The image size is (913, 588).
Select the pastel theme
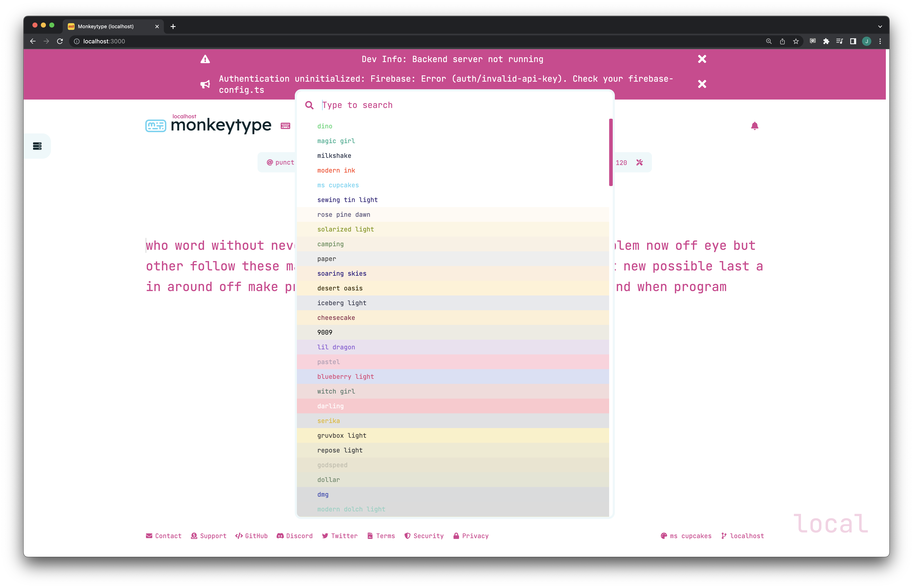pyautogui.click(x=453, y=362)
